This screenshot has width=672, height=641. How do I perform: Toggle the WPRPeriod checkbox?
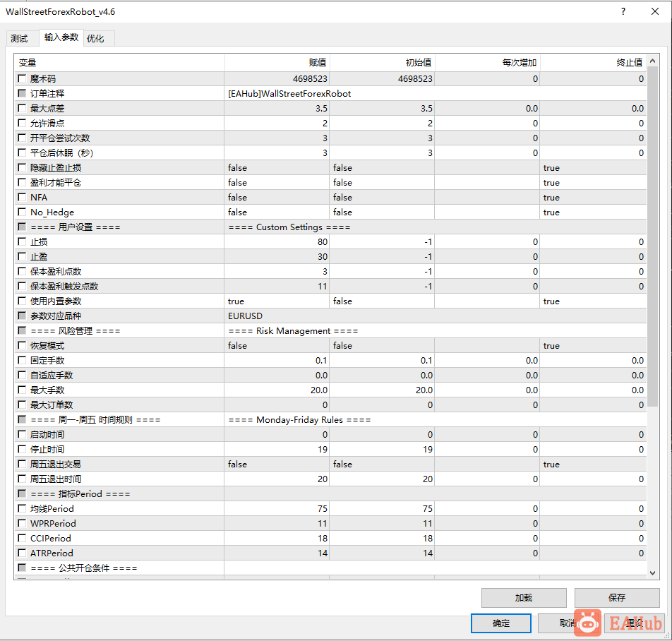22,523
